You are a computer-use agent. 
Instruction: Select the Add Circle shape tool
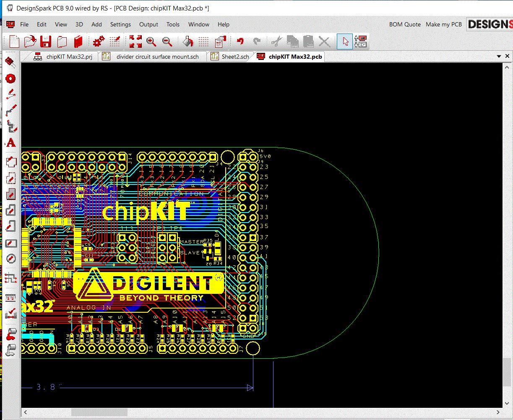point(11,259)
